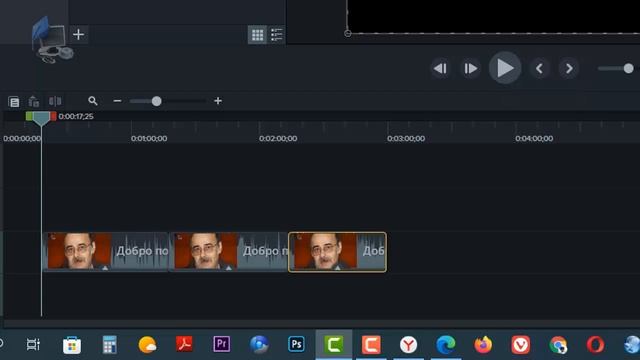Play the timeline preview
Image resolution: width=640 pixels, height=360 pixels.
[505, 68]
